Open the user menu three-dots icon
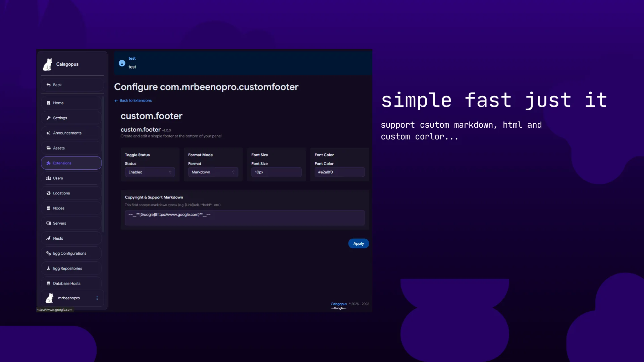This screenshot has height=362, width=644. point(97,298)
